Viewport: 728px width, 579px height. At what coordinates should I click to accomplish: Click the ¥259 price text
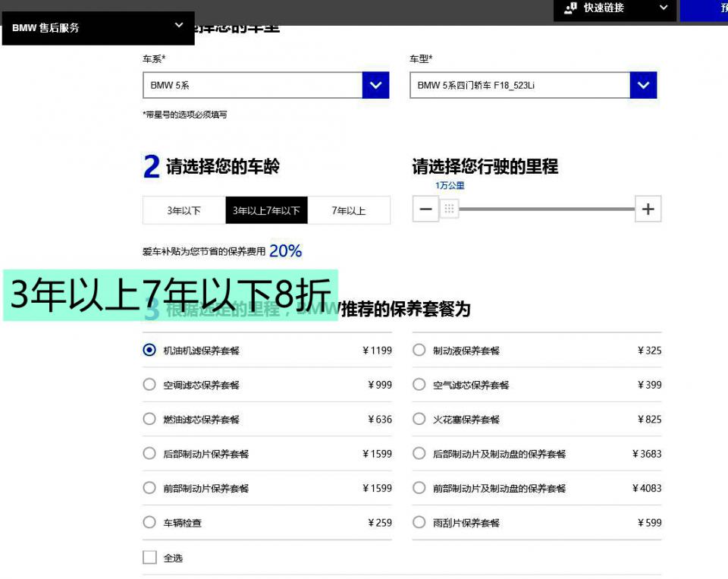tap(380, 522)
